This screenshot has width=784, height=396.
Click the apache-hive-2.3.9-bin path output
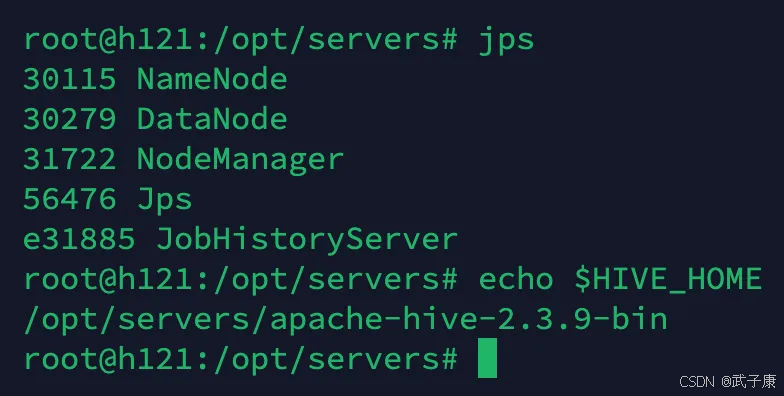468,320
